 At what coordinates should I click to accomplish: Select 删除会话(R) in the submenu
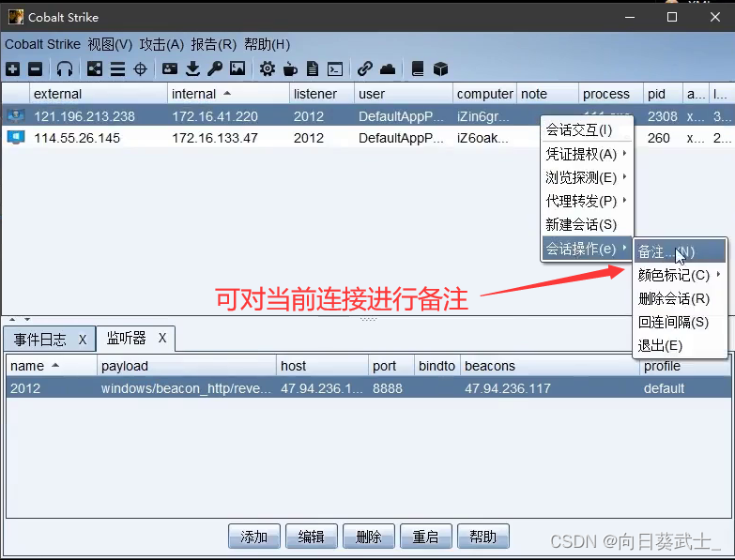coord(680,298)
